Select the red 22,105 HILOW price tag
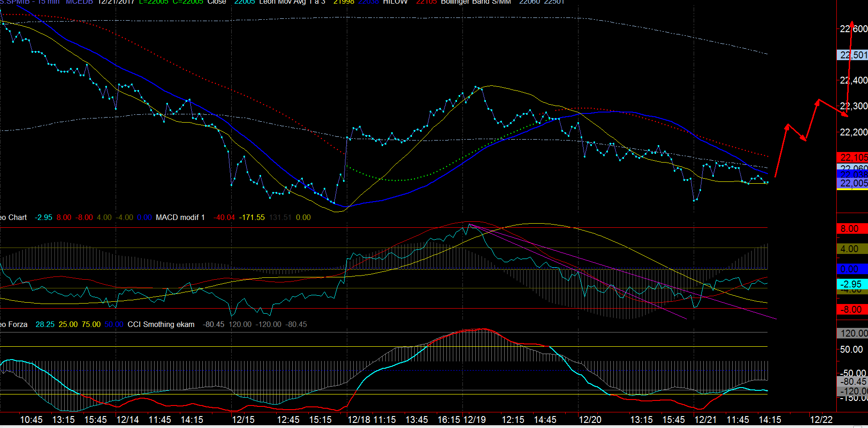 (852, 158)
